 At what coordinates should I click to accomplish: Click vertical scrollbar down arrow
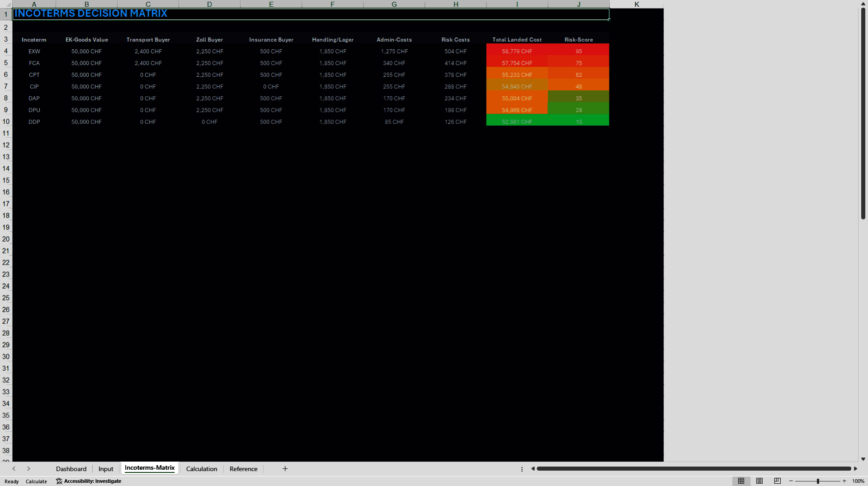(x=863, y=459)
